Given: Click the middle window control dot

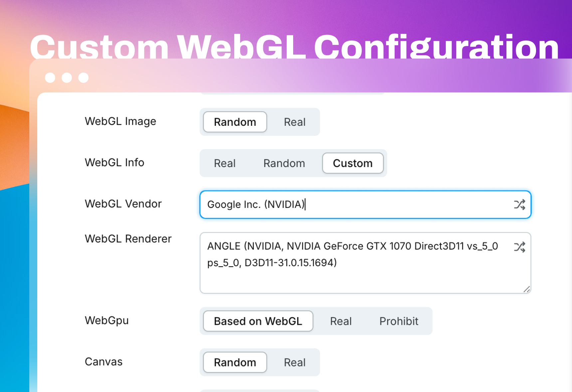Looking at the screenshot, I should [67, 78].
